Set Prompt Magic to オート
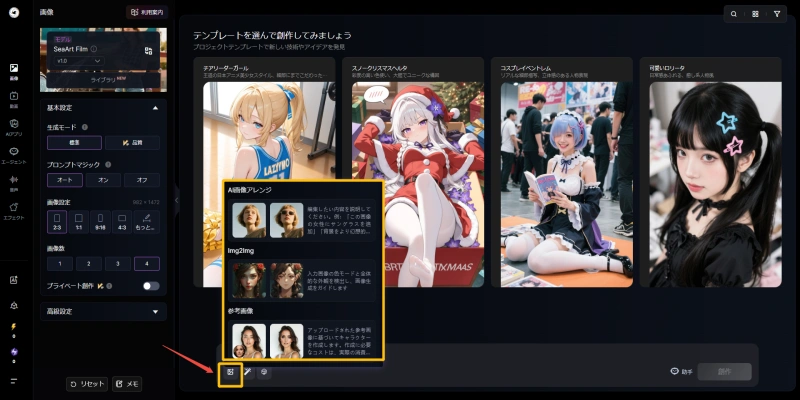The image size is (800, 400). coord(65,180)
